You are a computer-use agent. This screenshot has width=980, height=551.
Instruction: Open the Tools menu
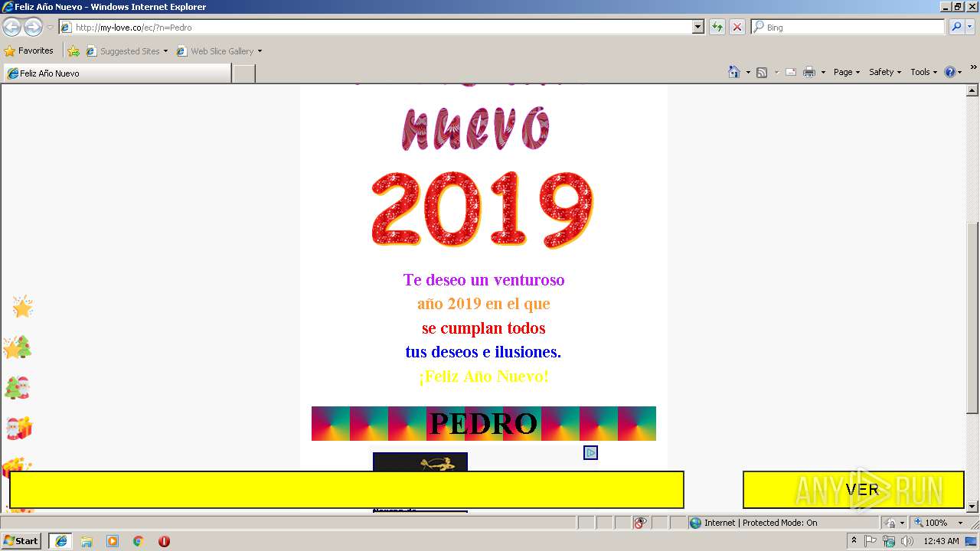[x=923, y=72]
